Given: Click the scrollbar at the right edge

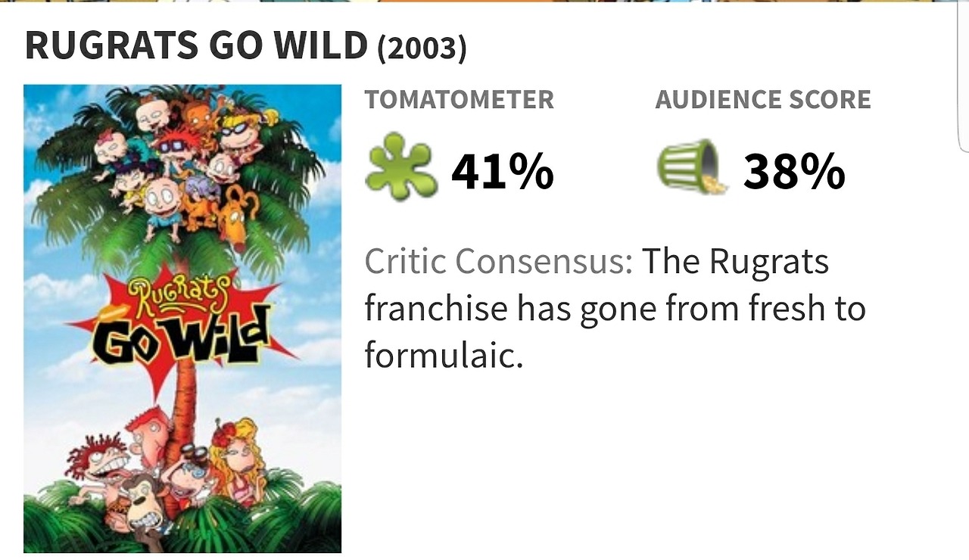Looking at the screenshot, I should coord(964,76).
